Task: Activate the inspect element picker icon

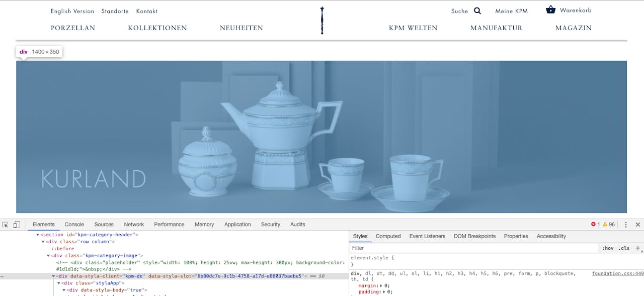Action: click(x=5, y=225)
